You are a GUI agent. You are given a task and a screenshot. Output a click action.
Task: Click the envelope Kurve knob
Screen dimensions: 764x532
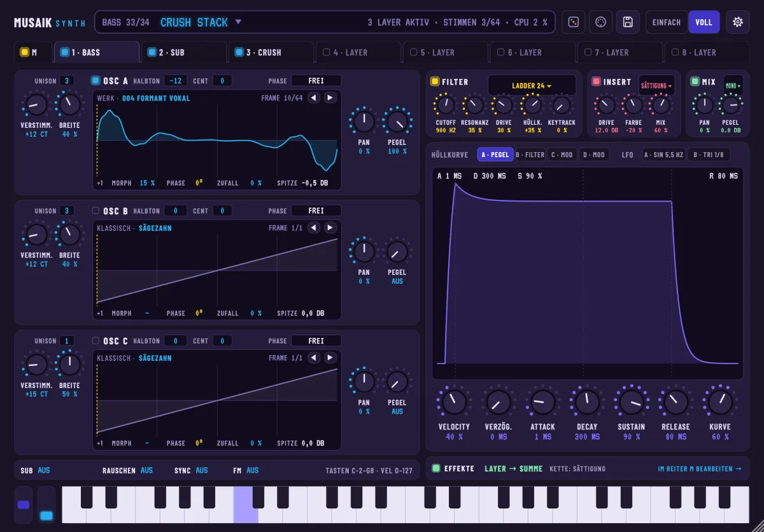point(720,402)
